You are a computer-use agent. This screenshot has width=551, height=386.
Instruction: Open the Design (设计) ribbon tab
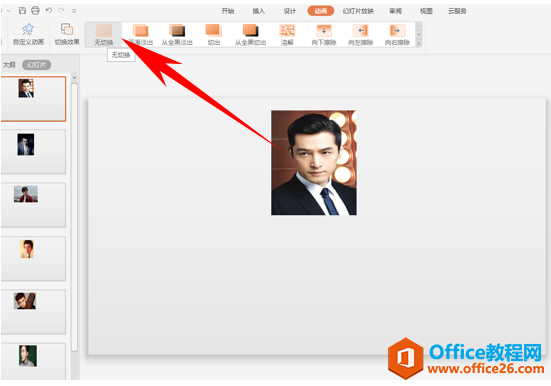click(x=290, y=11)
